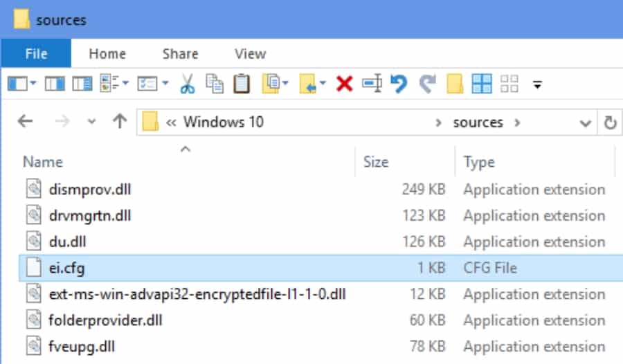
Task: Click the Rename icon
Action: [x=372, y=84]
